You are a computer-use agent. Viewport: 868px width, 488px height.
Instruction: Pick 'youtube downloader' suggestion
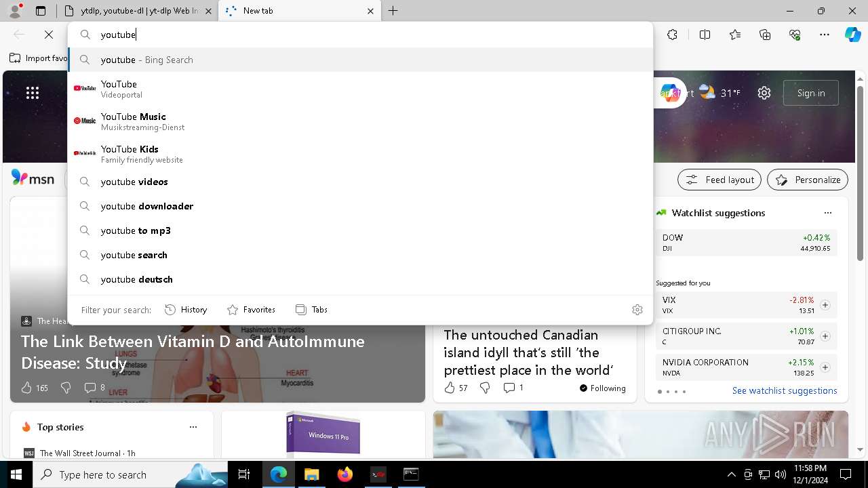point(361,206)
